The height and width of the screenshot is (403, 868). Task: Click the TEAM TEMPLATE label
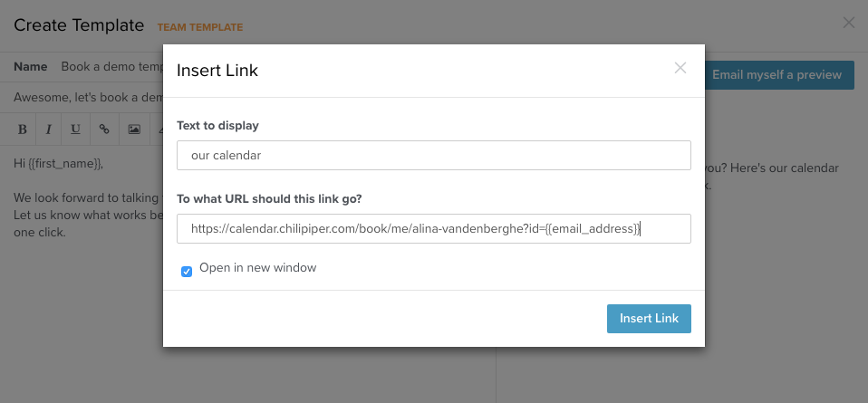tap(200, 27)
